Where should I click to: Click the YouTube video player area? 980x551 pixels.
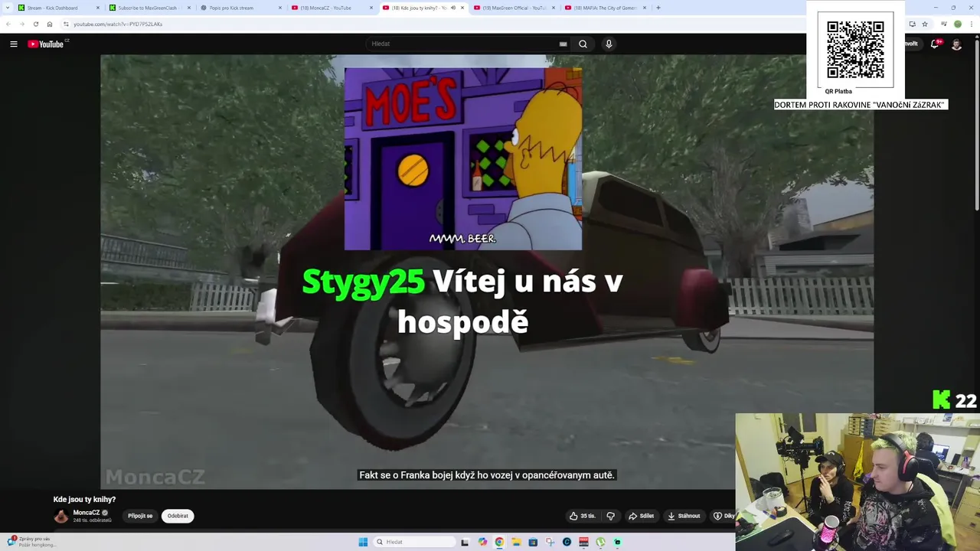tap(487, 272)
